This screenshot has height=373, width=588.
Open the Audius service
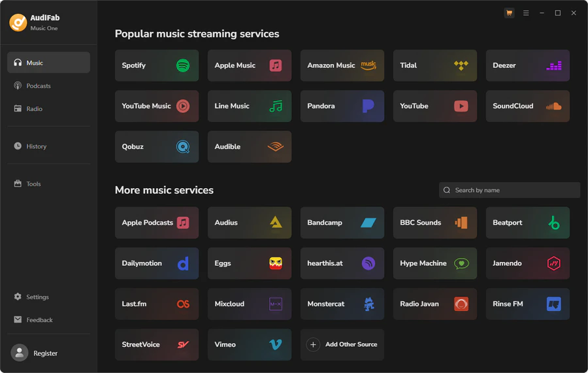[x=250, y=223]
